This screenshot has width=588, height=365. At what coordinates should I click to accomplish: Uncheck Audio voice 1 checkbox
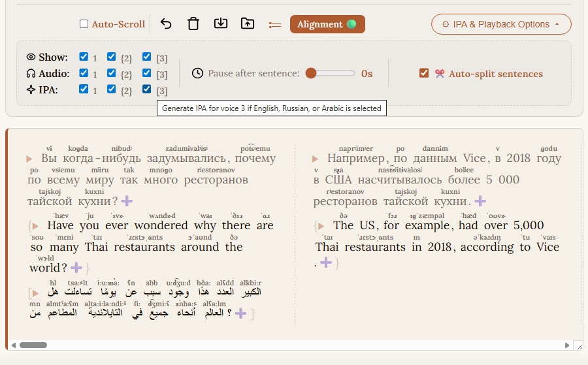tap(84, 72)
